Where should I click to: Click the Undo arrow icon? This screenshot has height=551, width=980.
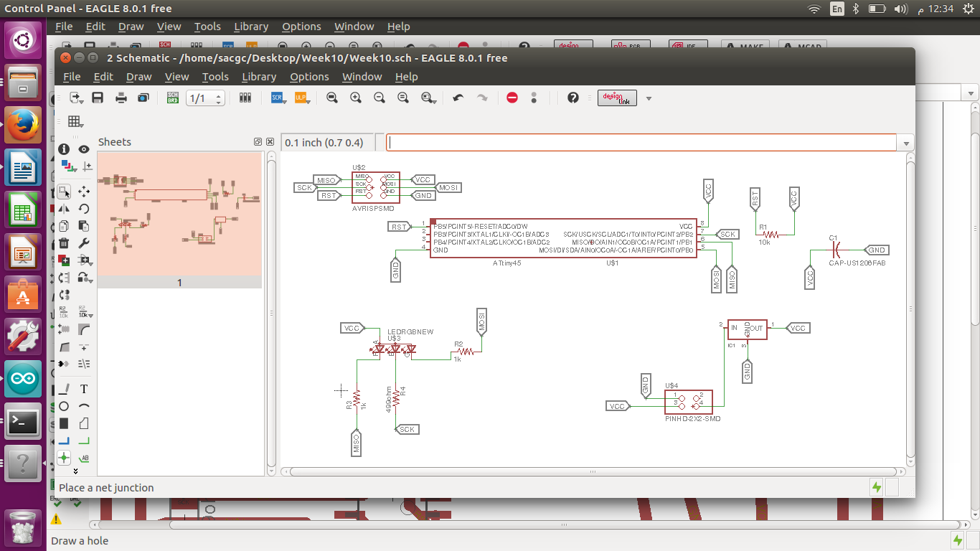click(x=458, y=98)
